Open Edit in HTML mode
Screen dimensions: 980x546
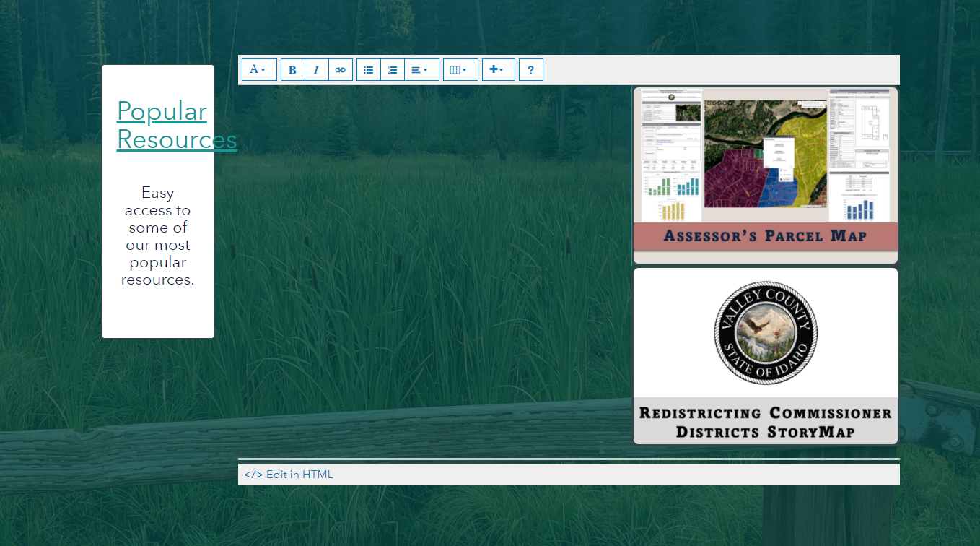pos(289,474)
